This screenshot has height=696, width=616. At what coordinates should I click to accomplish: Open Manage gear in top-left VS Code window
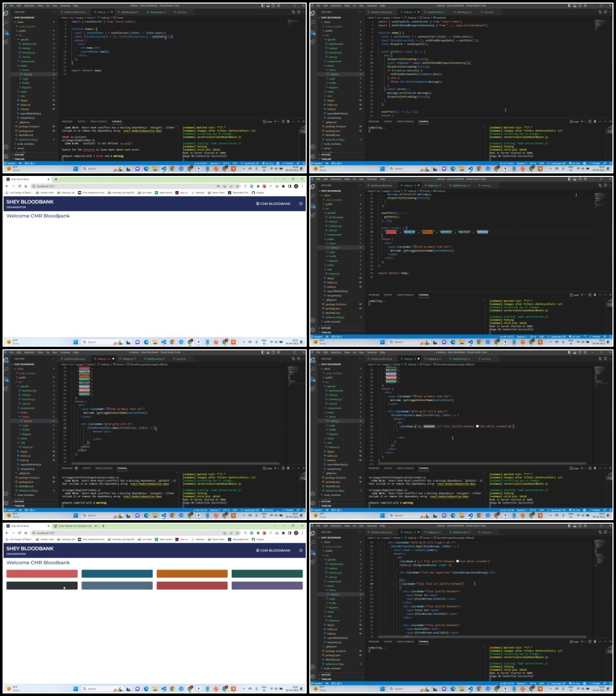[6, 156]
